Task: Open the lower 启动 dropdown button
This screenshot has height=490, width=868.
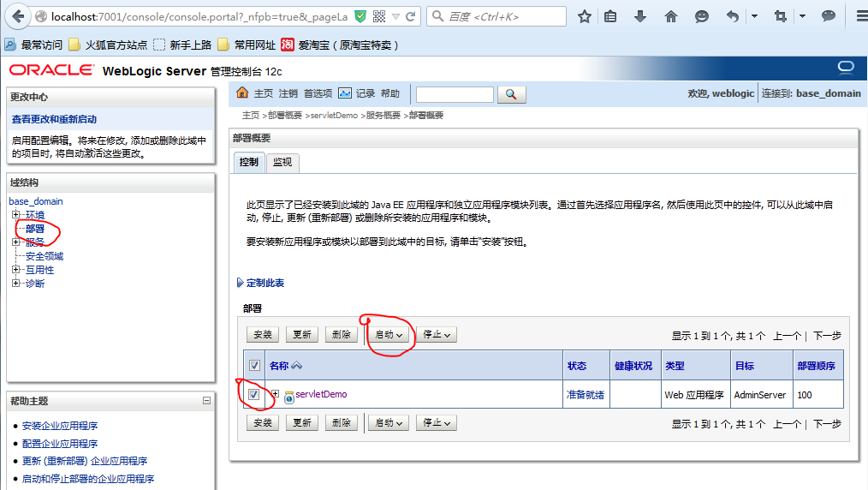Action: point(389,423)
